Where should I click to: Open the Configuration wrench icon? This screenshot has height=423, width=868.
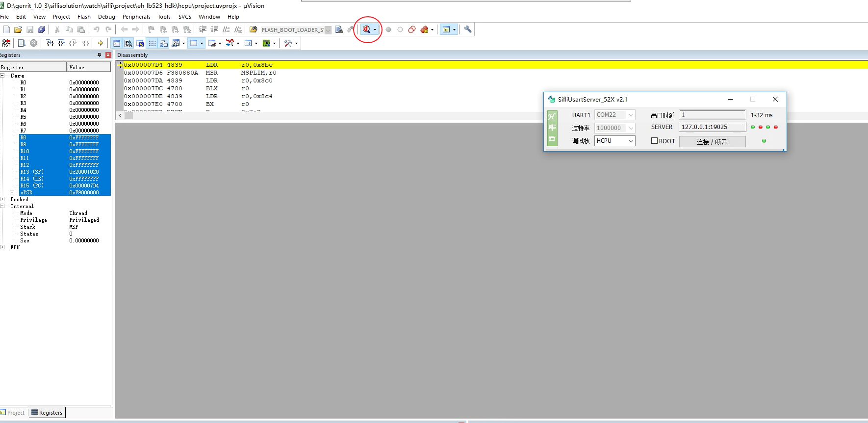click(x=468, y=29)
